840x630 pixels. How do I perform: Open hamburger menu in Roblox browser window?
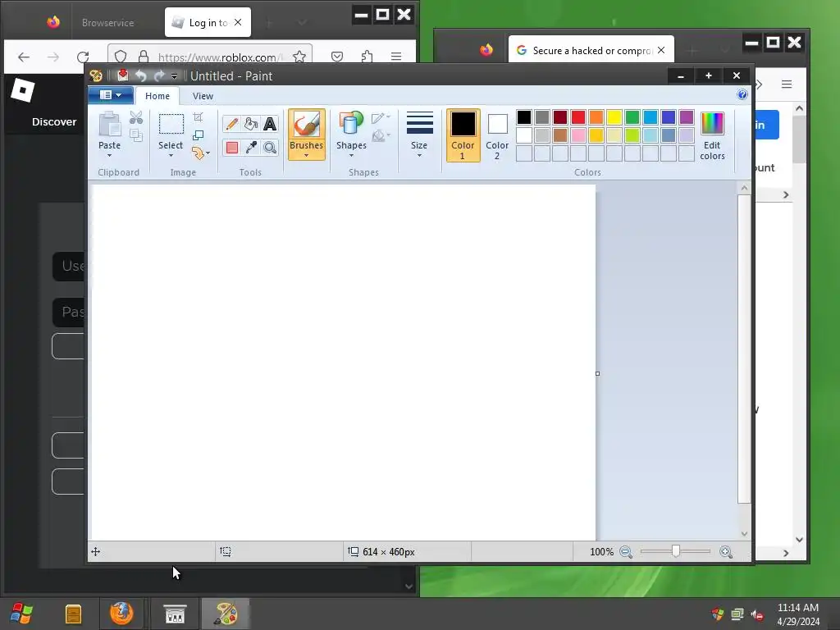pos(396,57)
